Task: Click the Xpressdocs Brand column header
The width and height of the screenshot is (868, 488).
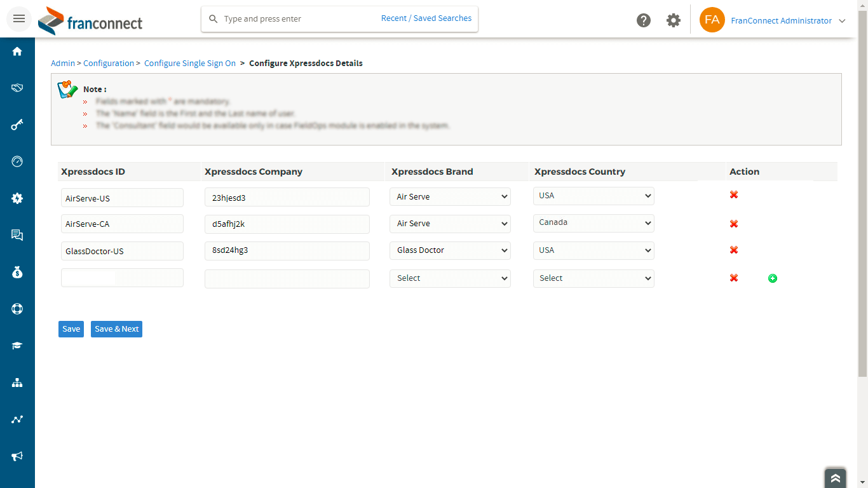Action: 432,172
